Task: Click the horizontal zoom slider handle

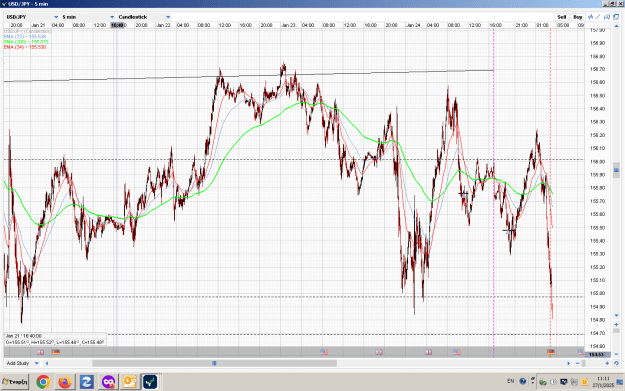Action: 584,363
